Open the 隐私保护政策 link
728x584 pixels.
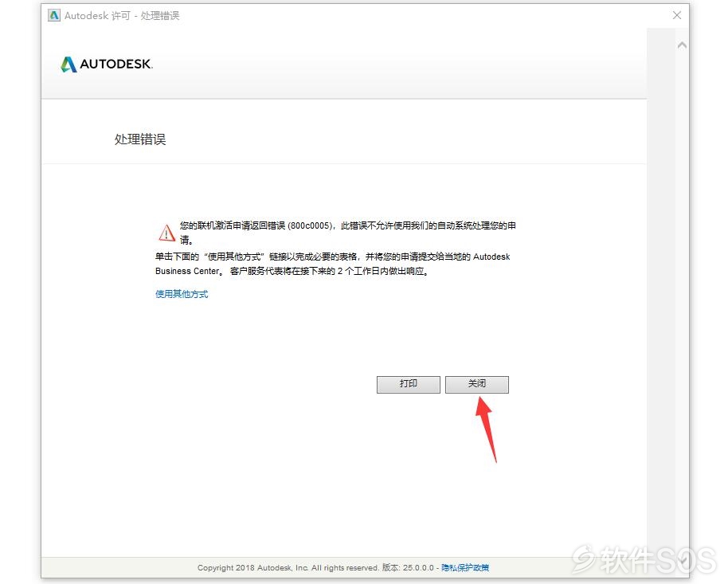464,567
